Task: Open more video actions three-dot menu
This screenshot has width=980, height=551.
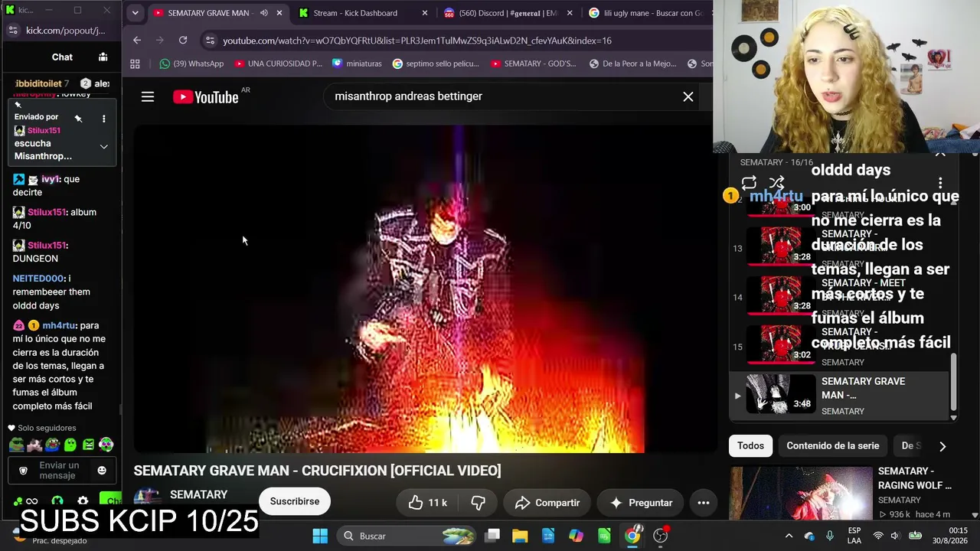Action: pyautogui.click(x=704, y=502)
